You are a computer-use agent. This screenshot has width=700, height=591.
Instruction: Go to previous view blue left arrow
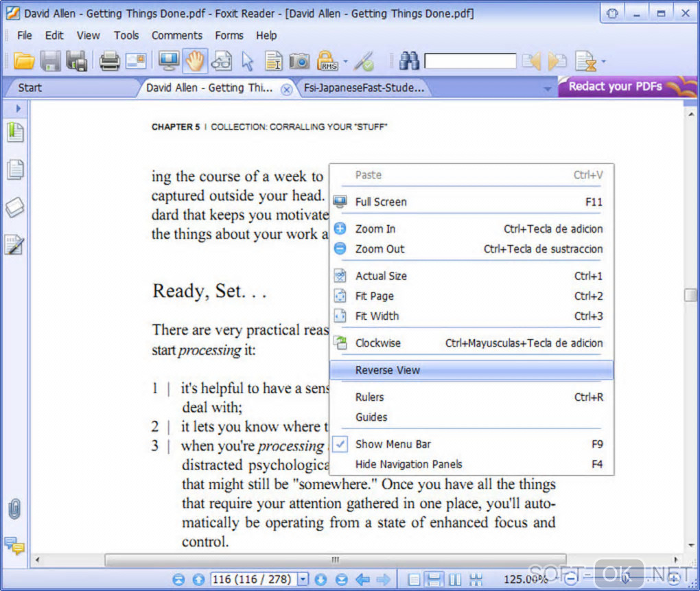pyautogui.click(x=362, y=579)
